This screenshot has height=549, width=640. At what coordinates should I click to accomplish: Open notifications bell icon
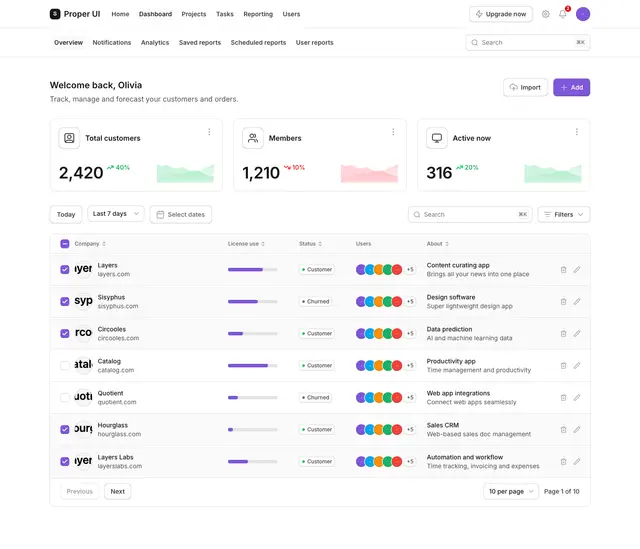click(x=562, y=14)
